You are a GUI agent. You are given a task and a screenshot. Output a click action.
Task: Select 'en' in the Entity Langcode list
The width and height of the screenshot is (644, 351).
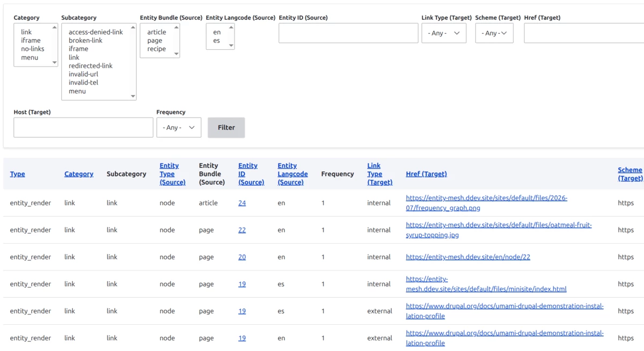pyautogui.click(x=217, y=32)
